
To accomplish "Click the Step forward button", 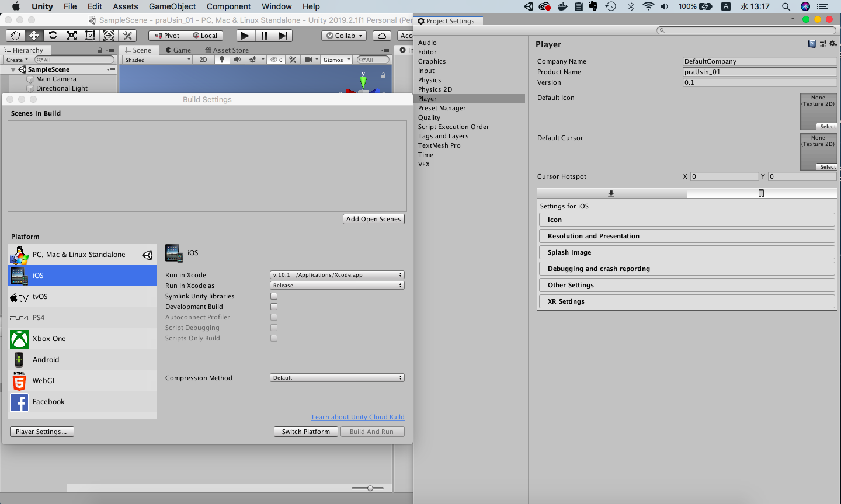I will [x=283, y=36].
